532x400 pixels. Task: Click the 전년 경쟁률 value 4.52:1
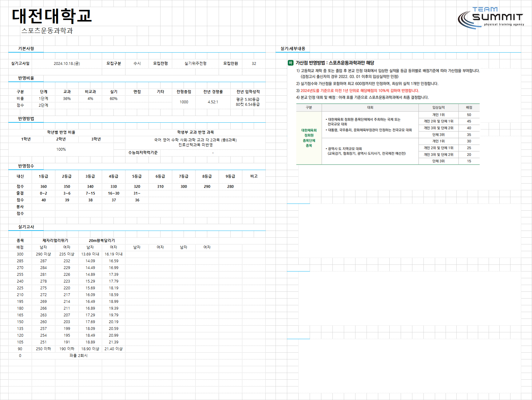click(213, 102)
